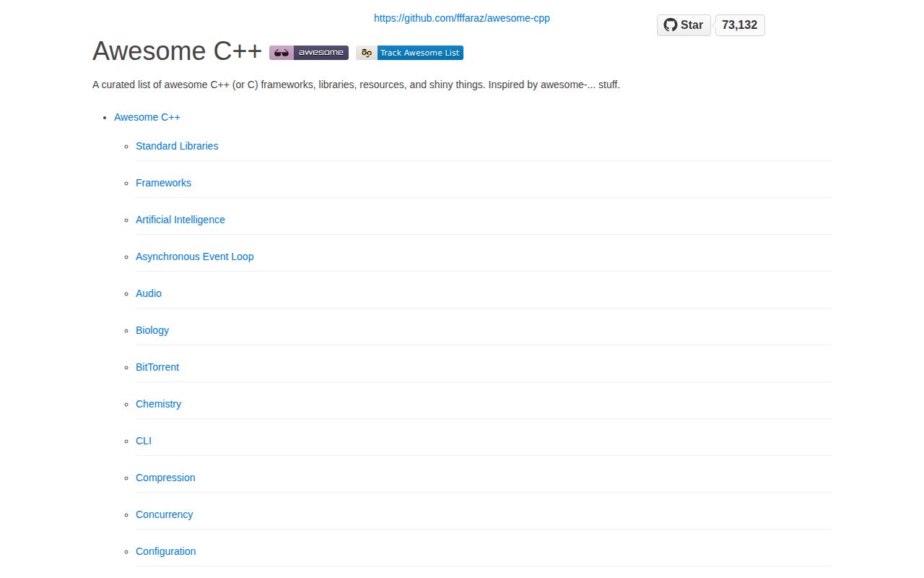Click the GitHub Star button
924x578 pixels.
pyautogui.click(x=684, y=25)
